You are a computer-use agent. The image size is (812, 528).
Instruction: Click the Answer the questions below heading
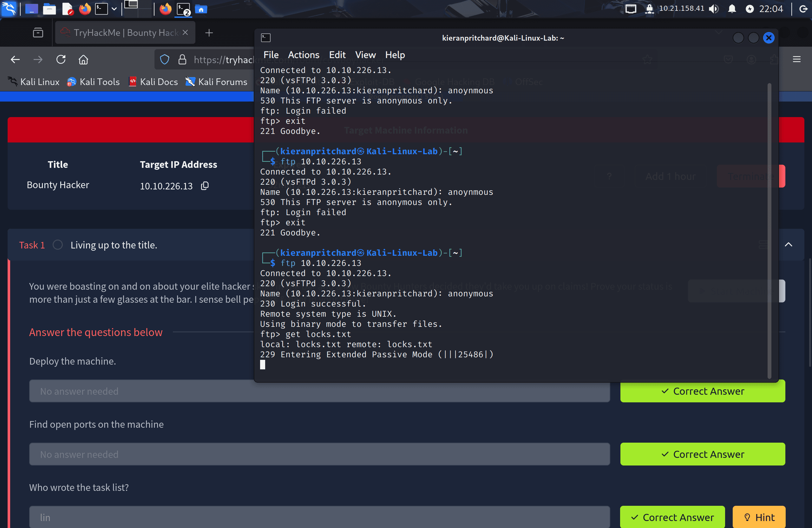point(96,332)
